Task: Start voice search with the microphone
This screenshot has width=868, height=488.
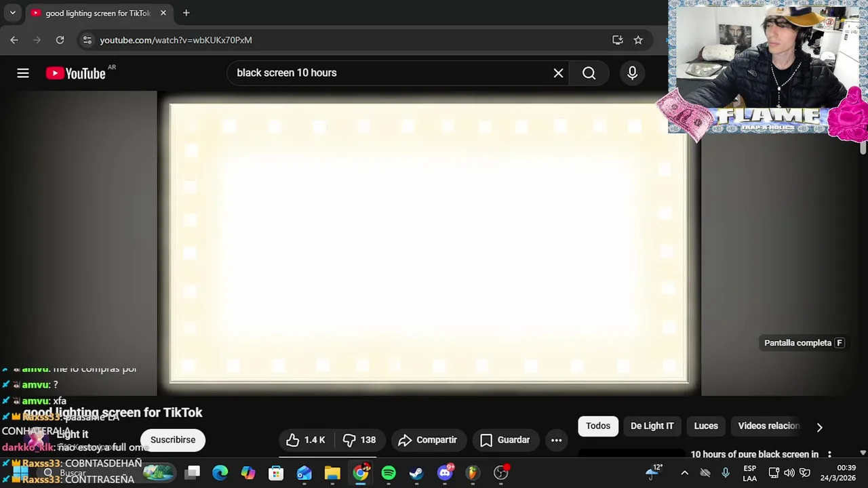Action: [632, 73]
